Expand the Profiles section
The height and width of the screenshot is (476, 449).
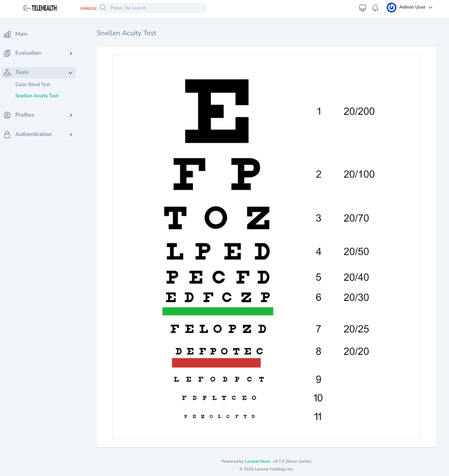(x=71, y=115)
